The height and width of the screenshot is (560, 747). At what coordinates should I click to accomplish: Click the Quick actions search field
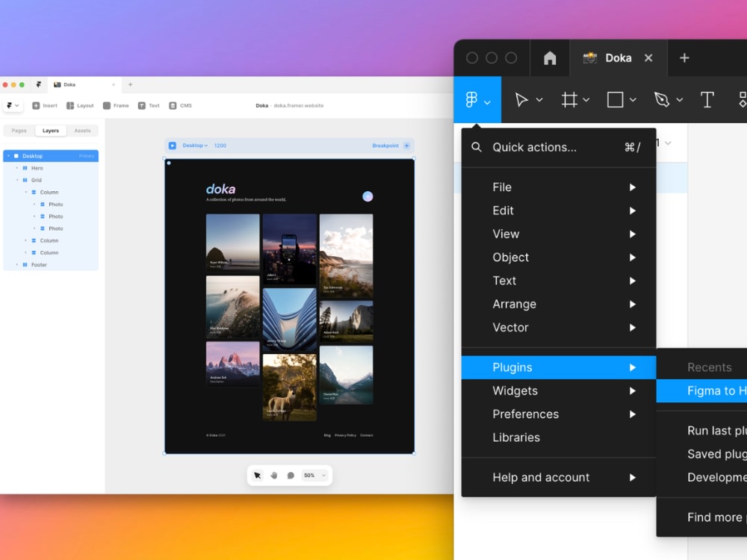pyautogui.click(x=558, y=147)
